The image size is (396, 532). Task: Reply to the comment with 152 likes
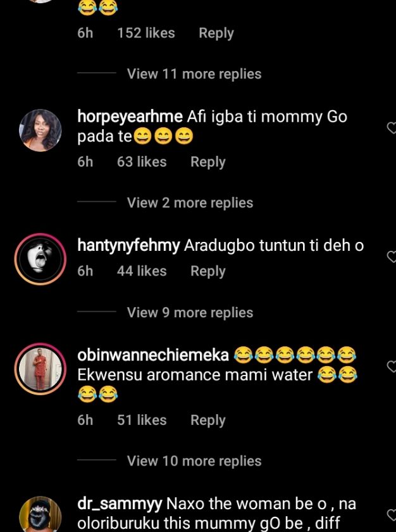tap(216, 34)
